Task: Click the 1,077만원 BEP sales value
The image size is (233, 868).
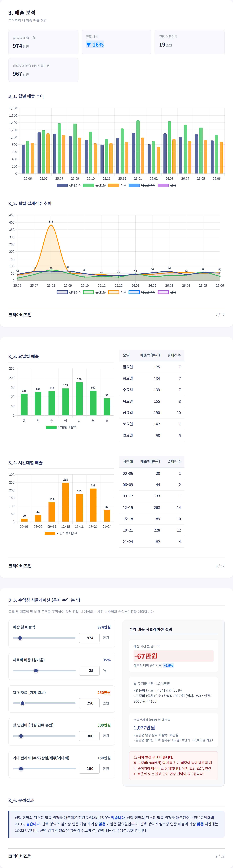Action: tap(144, 727)
